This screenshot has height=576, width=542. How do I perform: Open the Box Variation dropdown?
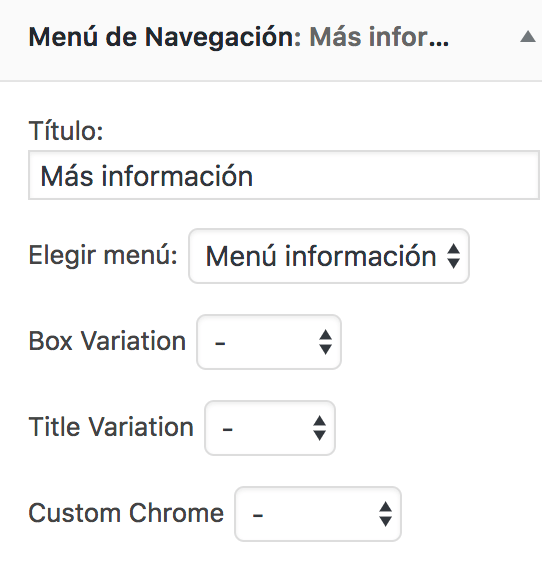click(269, 342)
